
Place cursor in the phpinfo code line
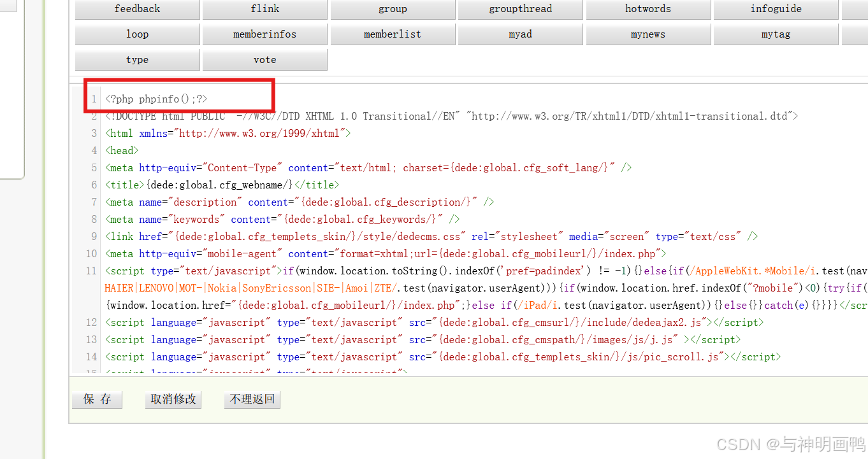click(x=156, y=99)
